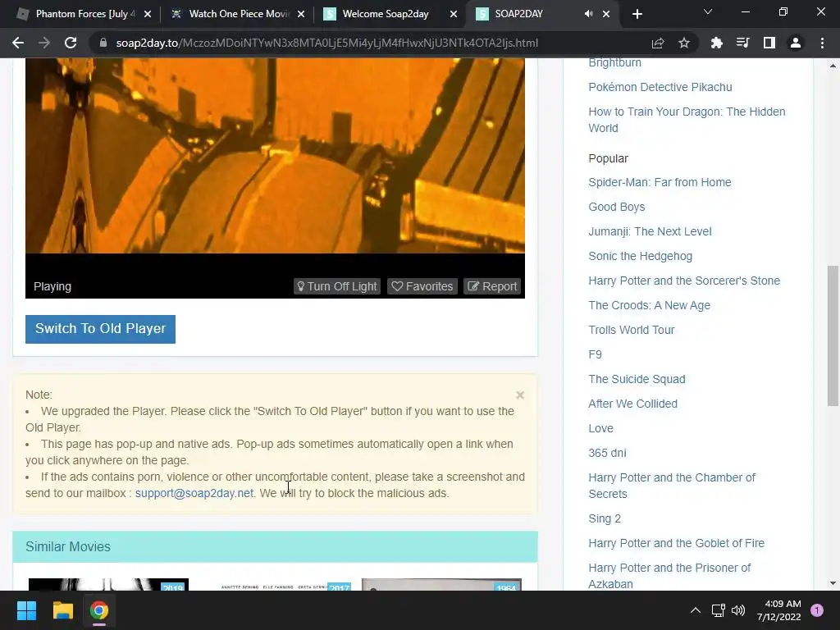The height and width of the screenshot is (630, 840).
Task: Open Chrome three-dot menu
Action: 822,43
